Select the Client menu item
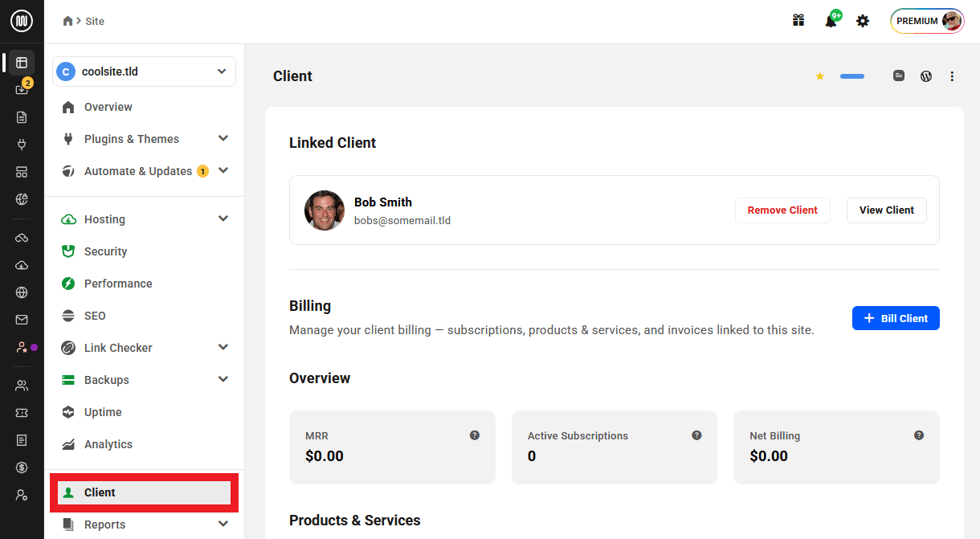Screen dimensions: 980x539 click(x=144, y=492)
